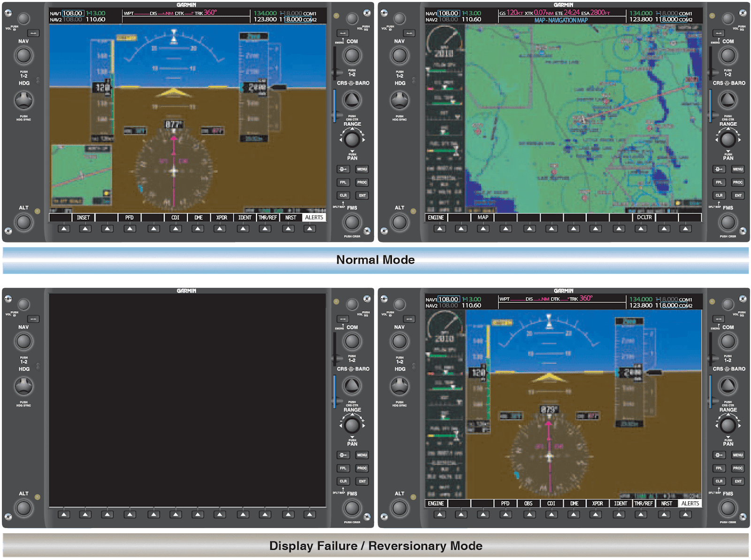
Task: Click the inset map thumbnail on top-left PFD
Action: [x=82, y=175]
